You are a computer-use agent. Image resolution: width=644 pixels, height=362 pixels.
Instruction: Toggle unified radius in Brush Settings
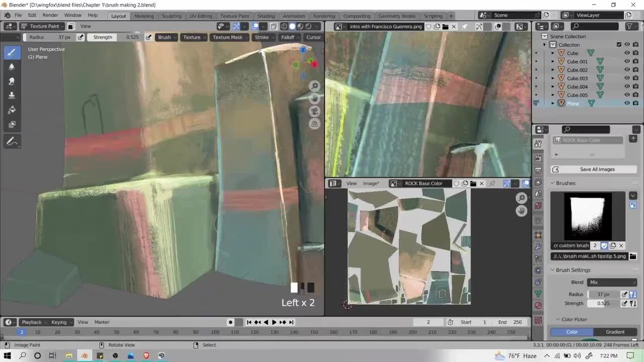633,295
